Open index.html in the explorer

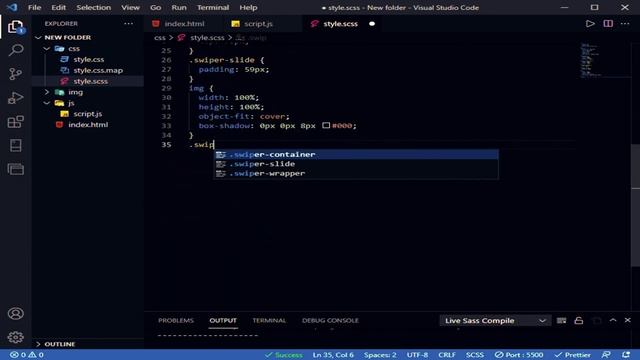point(88,125)
